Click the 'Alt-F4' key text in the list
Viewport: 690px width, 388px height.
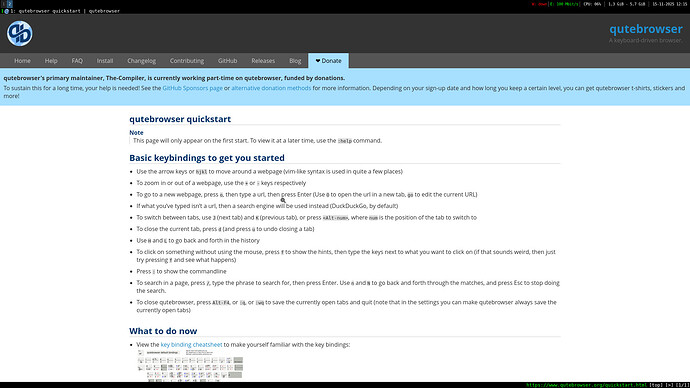point(221,303)
